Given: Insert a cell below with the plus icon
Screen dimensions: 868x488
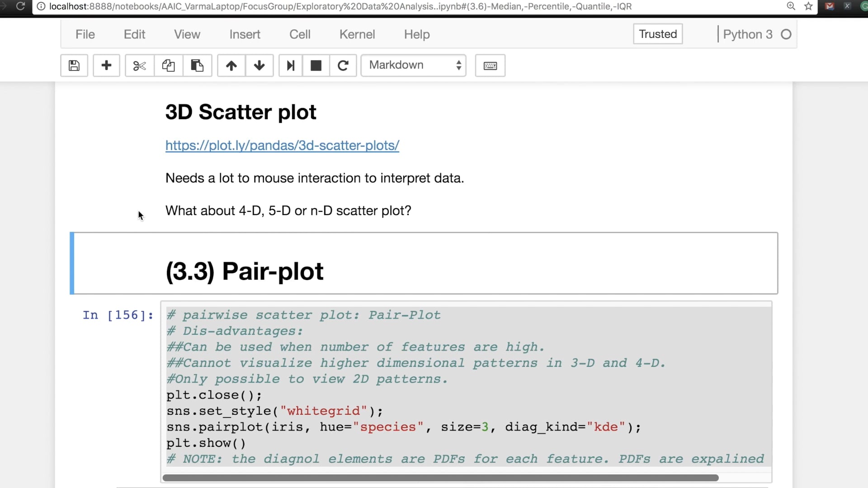Looking at the screenshot, I should (107, 66).
